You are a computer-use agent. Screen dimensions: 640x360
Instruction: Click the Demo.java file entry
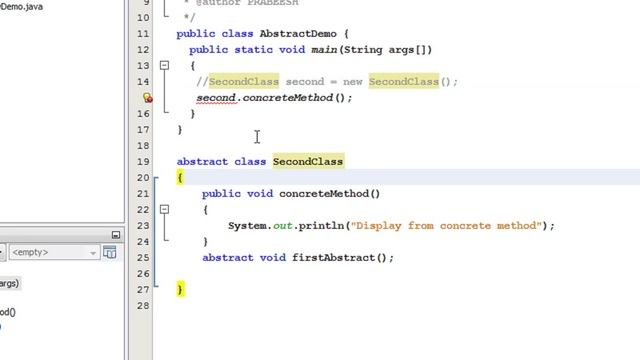(21, 7)
